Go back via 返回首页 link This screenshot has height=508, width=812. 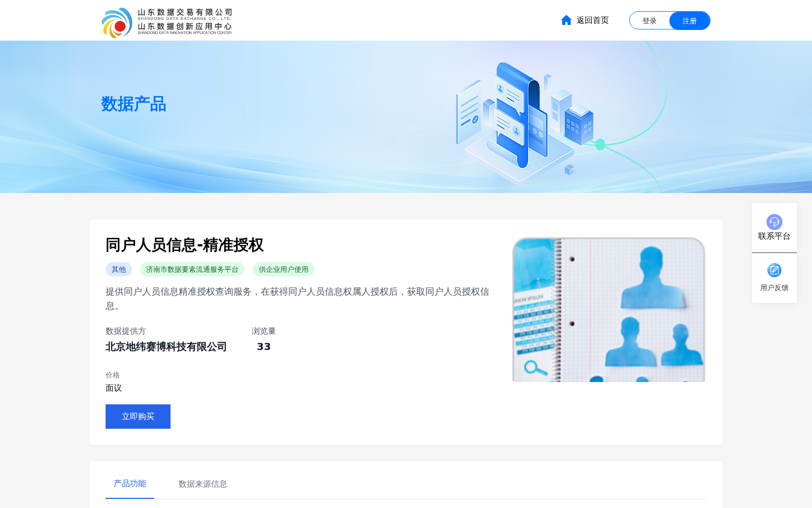coord(592,20)
